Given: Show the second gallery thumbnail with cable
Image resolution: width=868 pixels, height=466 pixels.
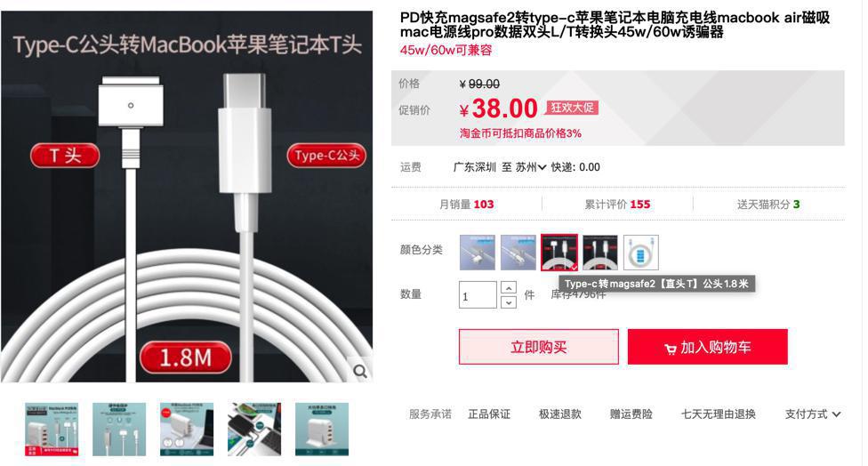Looking at the screenshot, I should [119, 430].
